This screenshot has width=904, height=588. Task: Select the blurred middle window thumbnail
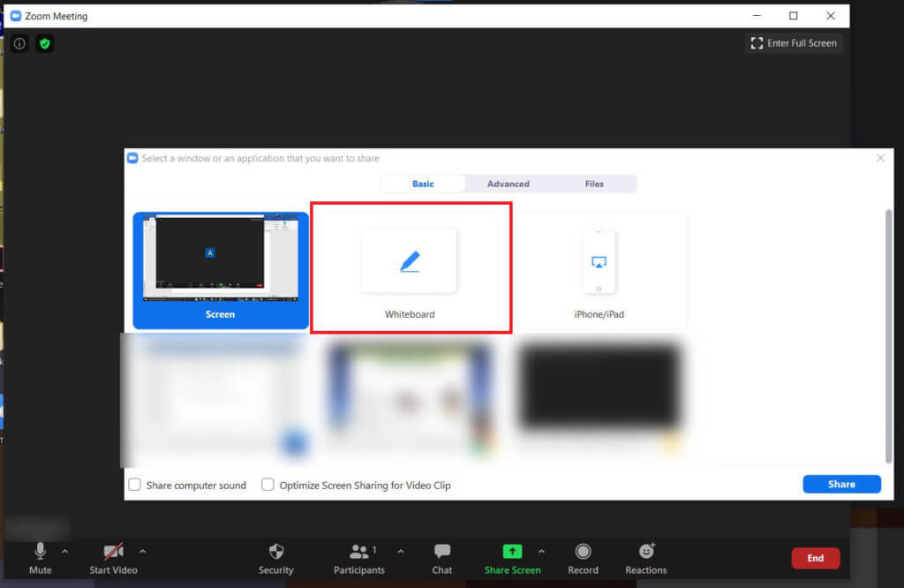click(410, 398)
